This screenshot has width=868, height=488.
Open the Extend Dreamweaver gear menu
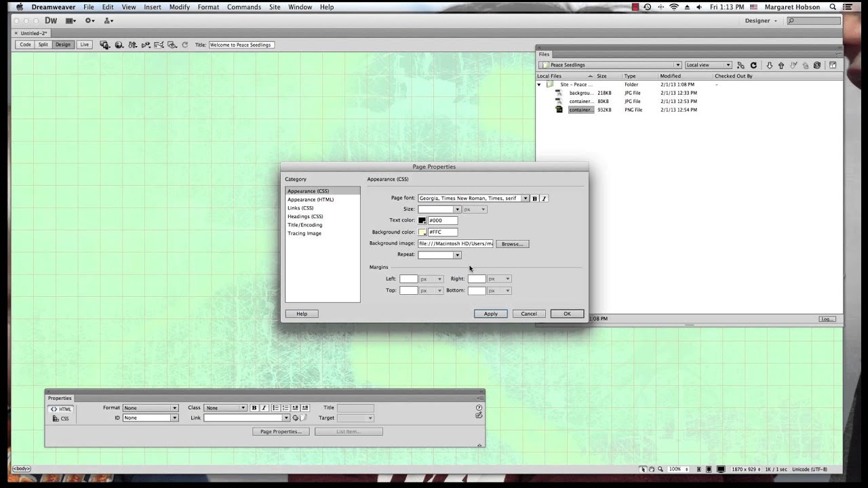click(90, 21)
